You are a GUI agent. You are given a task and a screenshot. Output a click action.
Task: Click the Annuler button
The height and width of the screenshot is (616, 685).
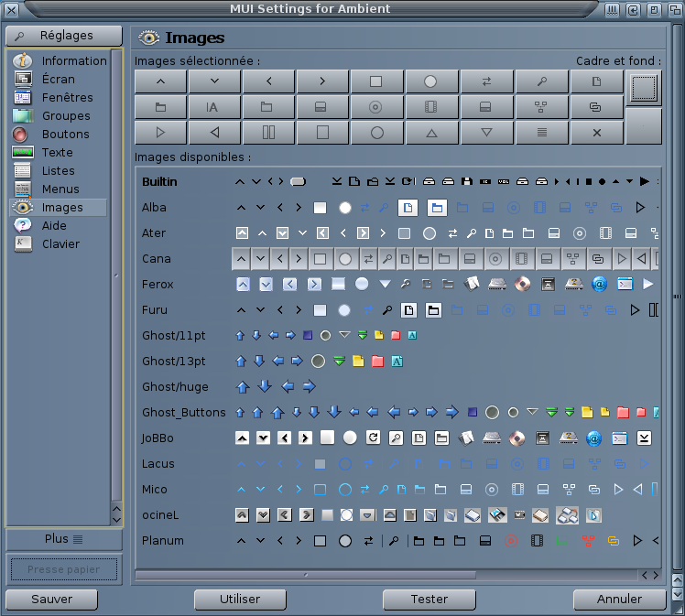(x=619, y=599)
